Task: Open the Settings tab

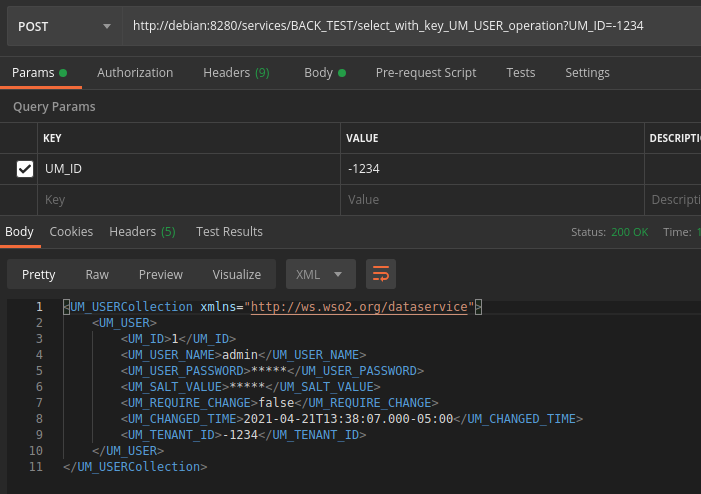Action: click(587, 73)
